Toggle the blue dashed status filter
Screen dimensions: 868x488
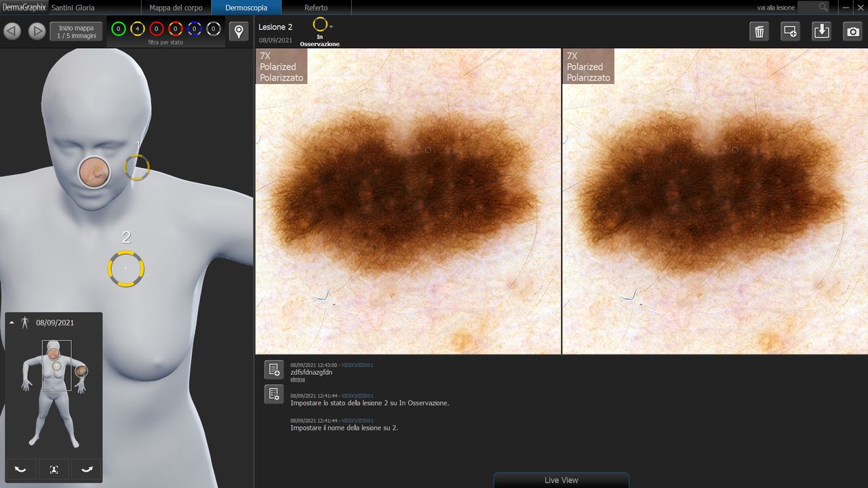click(195, 29)
